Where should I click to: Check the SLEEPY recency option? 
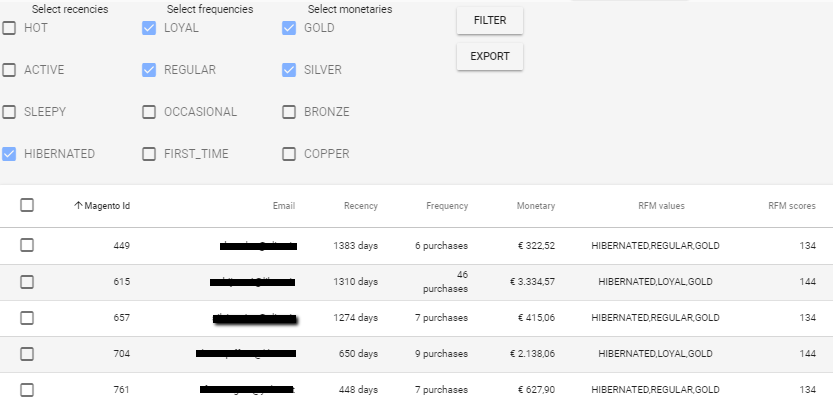pos(9,112)
